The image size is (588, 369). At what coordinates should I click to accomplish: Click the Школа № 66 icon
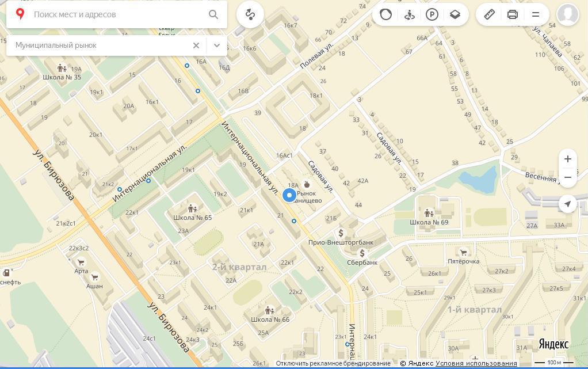pos(270,310)
